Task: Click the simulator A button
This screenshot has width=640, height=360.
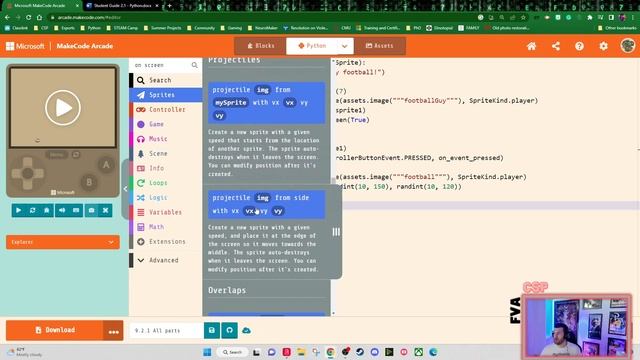Action: 106,165
